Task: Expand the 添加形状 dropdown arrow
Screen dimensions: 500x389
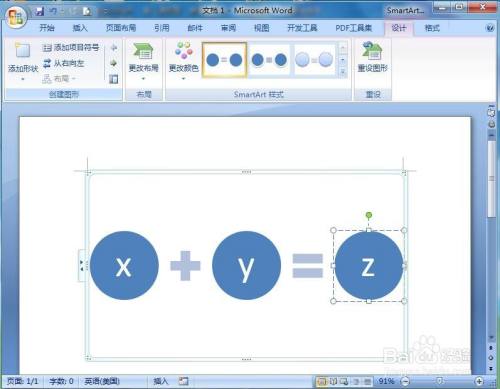Action: pyautogui.click(x=23, y=79)
